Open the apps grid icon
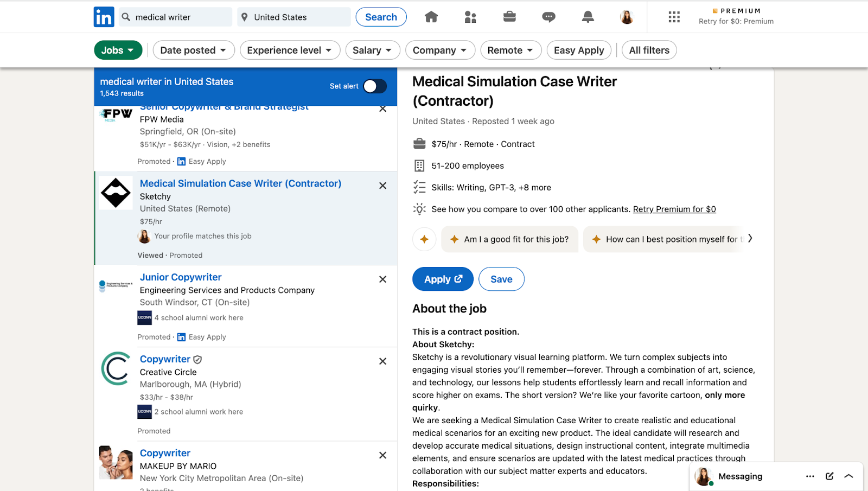 (674, 17)
